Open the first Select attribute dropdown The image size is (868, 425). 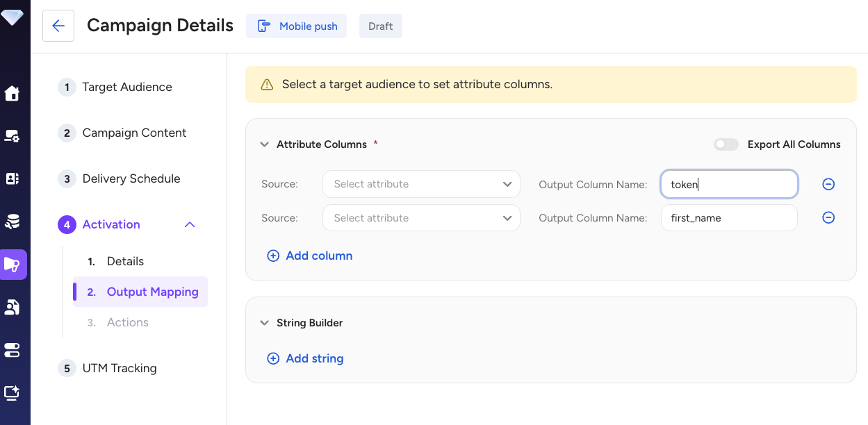(x=421, y=184)
